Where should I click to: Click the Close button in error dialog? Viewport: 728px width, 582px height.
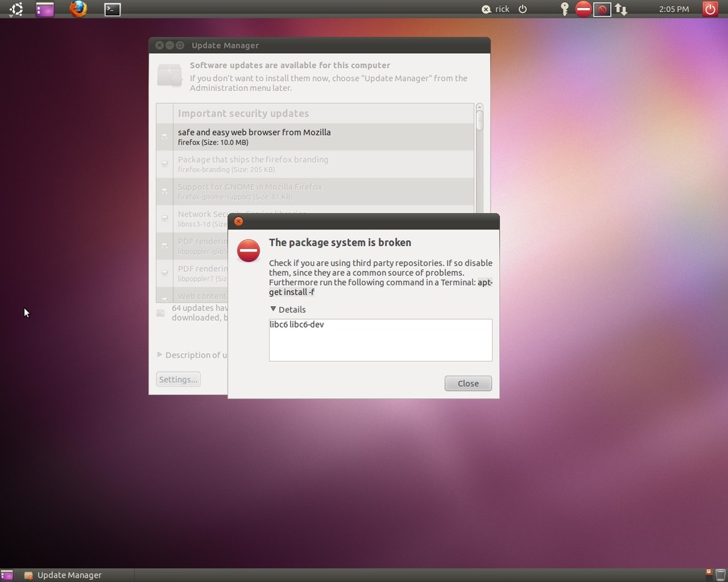468,383
